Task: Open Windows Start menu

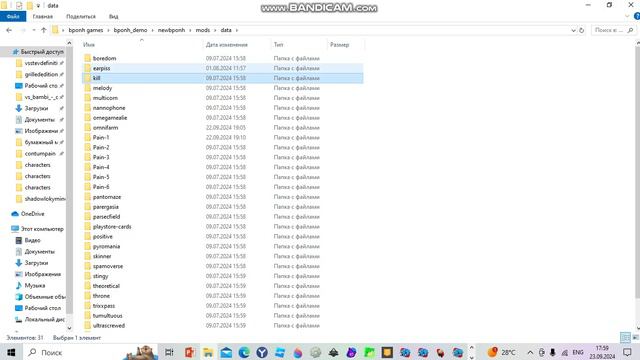Action: [x=11, y=352]
